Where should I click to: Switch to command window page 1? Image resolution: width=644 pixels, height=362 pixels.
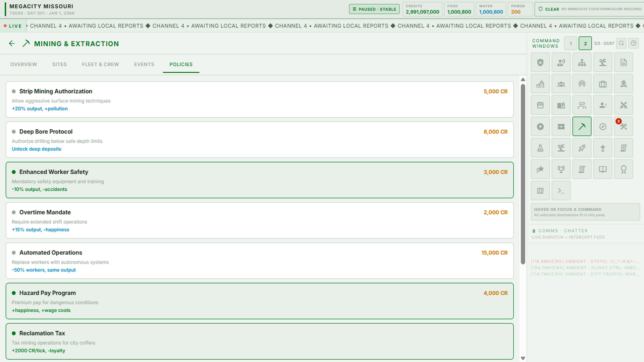click(x=571, y=44)
